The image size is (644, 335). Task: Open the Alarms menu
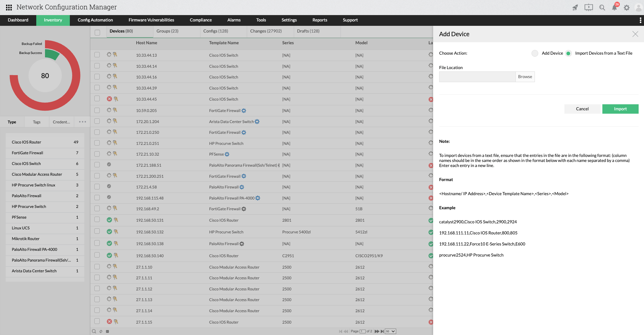(x=234, y=20)
